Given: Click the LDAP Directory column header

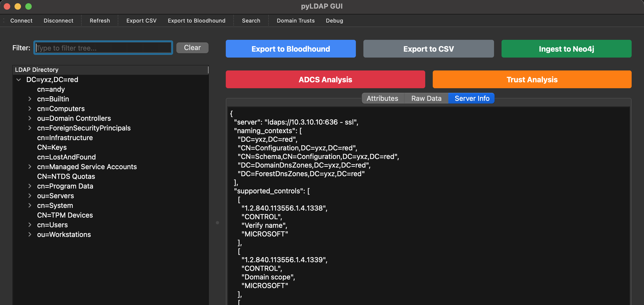Looking at the screenshot, I should click(x=110, y=70).
